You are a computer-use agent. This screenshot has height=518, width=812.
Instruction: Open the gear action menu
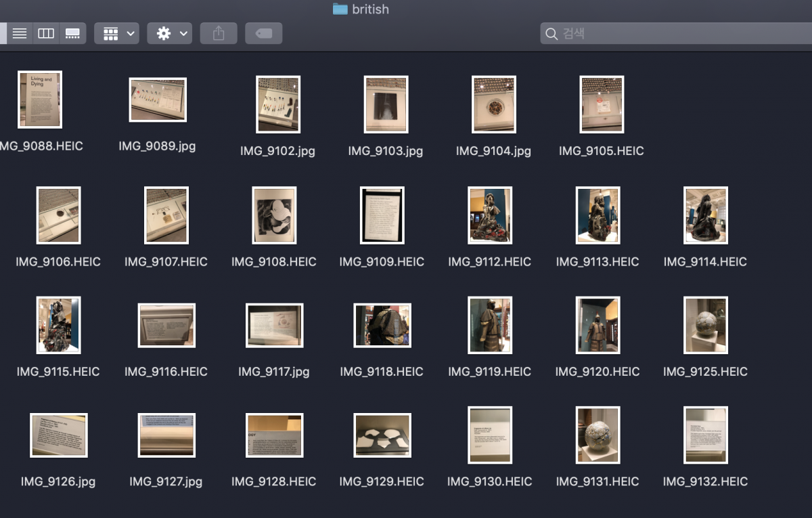pos(169,33)
